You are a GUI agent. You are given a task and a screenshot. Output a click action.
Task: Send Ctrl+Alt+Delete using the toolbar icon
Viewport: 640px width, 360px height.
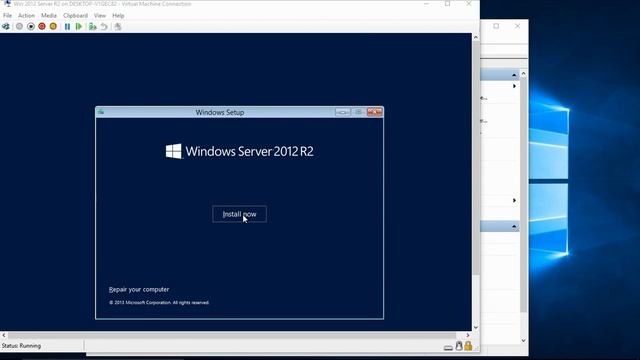6,27
